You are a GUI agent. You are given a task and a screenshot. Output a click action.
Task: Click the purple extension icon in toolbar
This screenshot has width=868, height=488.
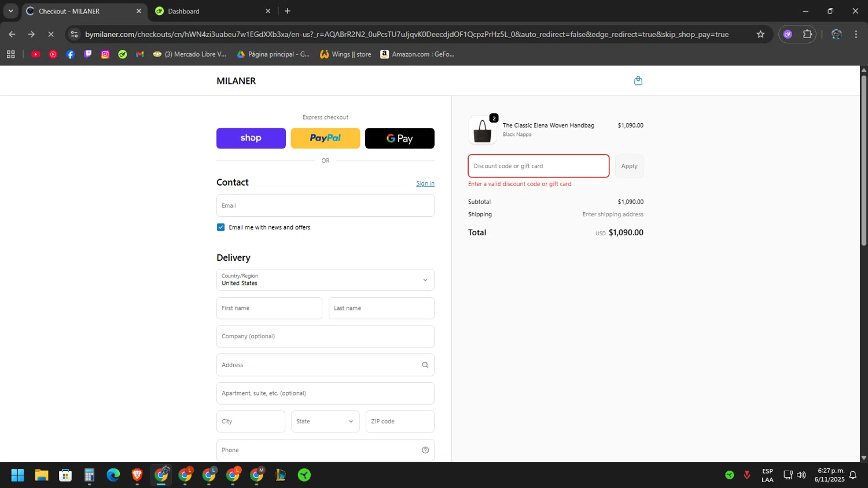(x=788, y=34)
